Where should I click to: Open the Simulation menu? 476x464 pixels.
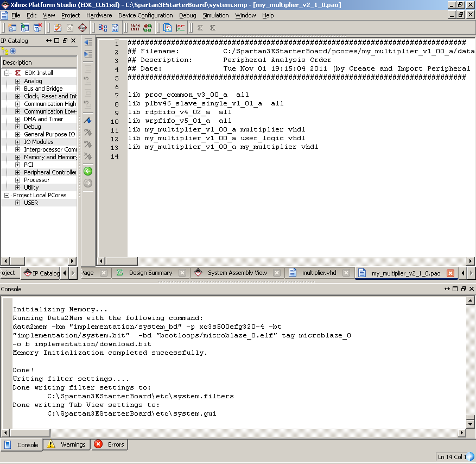pyautogui.click(x=215, y=15)
